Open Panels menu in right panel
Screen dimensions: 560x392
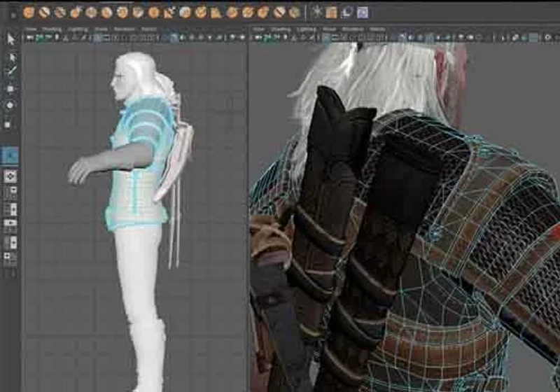pos(377,29)
